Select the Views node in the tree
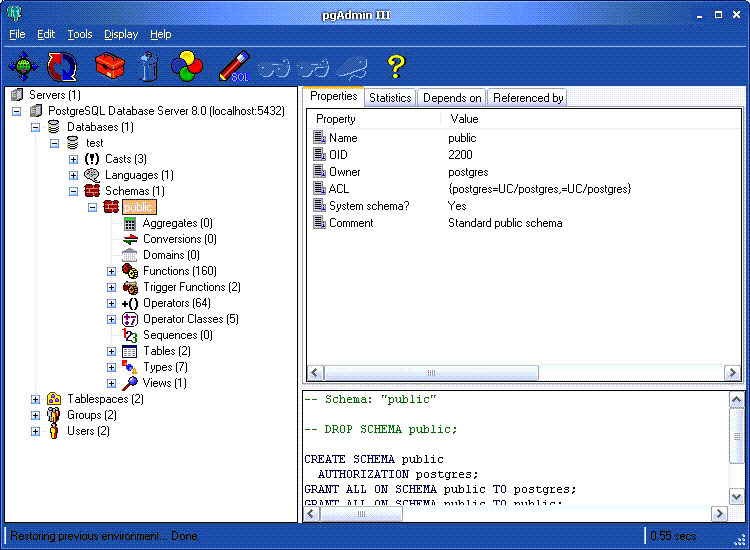This screenshot has width=750, height=550. (x=164, y=383)
